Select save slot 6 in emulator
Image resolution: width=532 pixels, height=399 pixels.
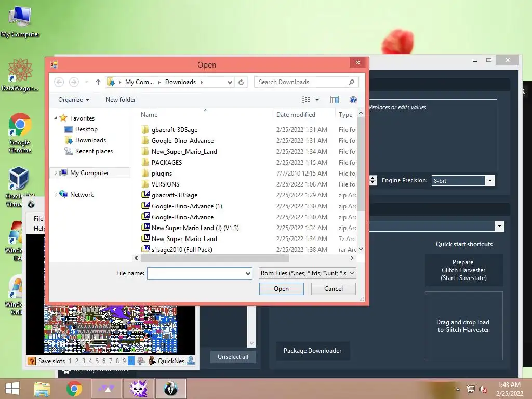point(104,361)
